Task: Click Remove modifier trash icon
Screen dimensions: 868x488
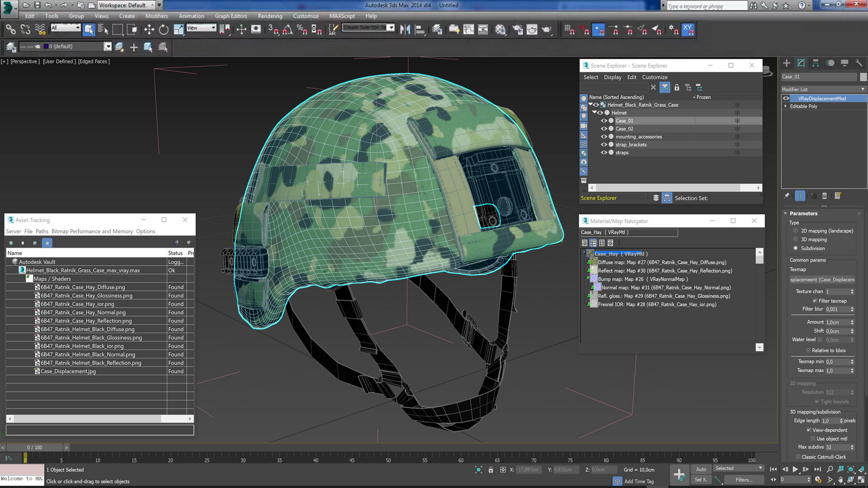Action: (x=824, y=196)
